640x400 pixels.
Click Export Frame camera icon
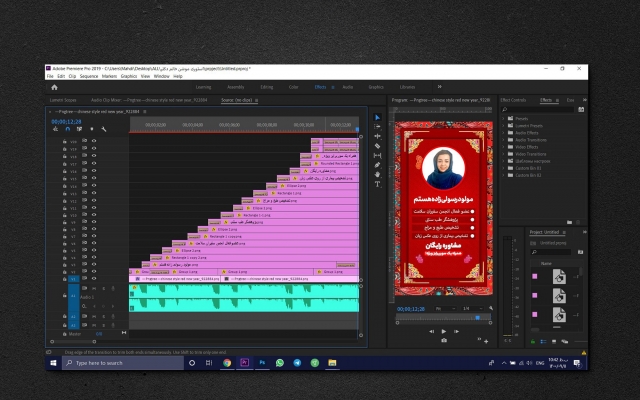(x=444, y=340)
